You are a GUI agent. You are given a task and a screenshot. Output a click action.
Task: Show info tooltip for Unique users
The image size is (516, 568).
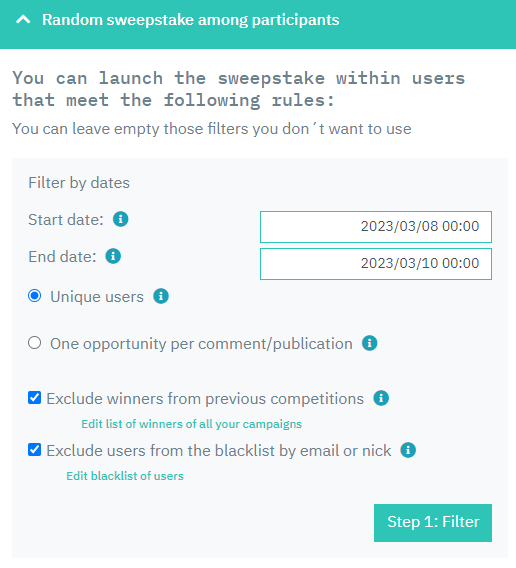[161, 296]
